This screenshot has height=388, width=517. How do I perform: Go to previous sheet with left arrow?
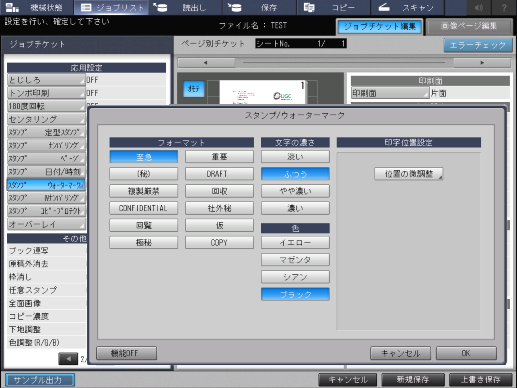(x=206, y=63)
